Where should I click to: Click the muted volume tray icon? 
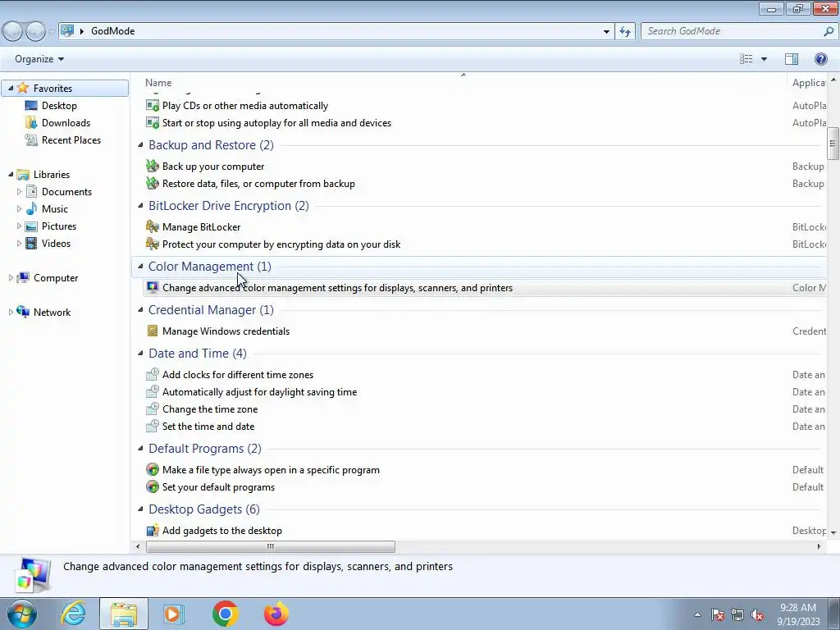click(757, 615)
